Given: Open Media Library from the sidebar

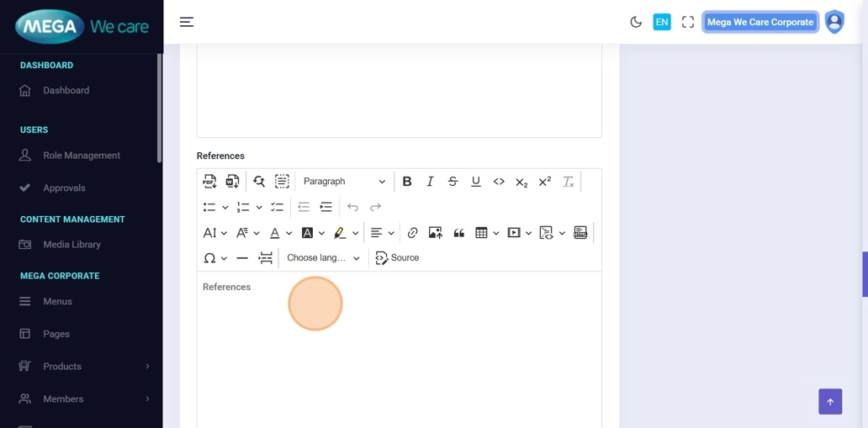Looking at the screenshot, I should pos(71,245).
